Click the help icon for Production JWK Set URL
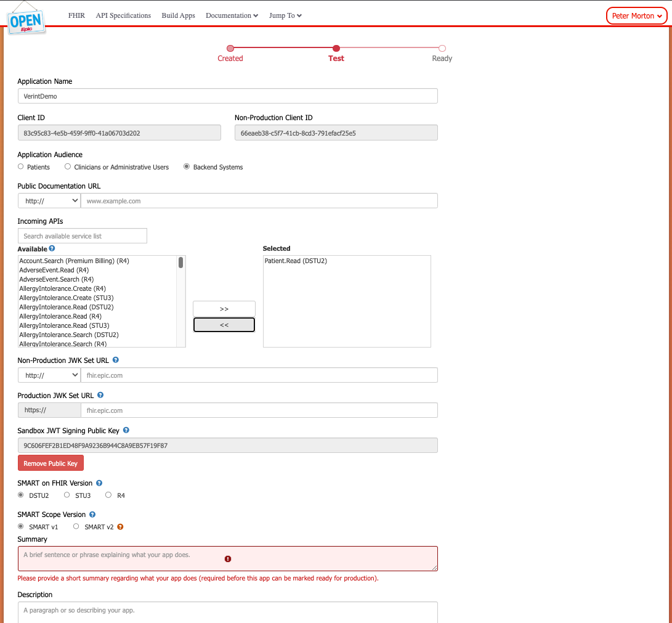 point(100,395)
